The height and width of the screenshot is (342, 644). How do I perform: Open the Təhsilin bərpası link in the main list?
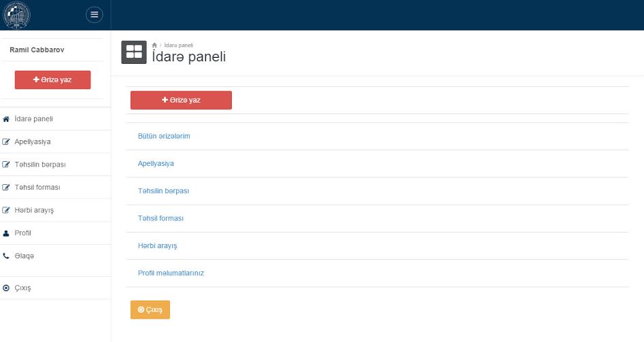pos(163,191)
